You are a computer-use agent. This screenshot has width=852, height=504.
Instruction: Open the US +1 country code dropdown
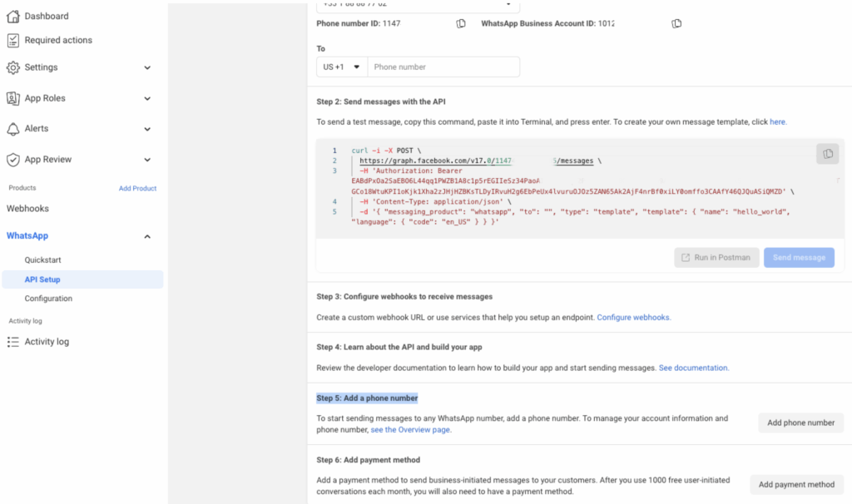coord(341,67)
